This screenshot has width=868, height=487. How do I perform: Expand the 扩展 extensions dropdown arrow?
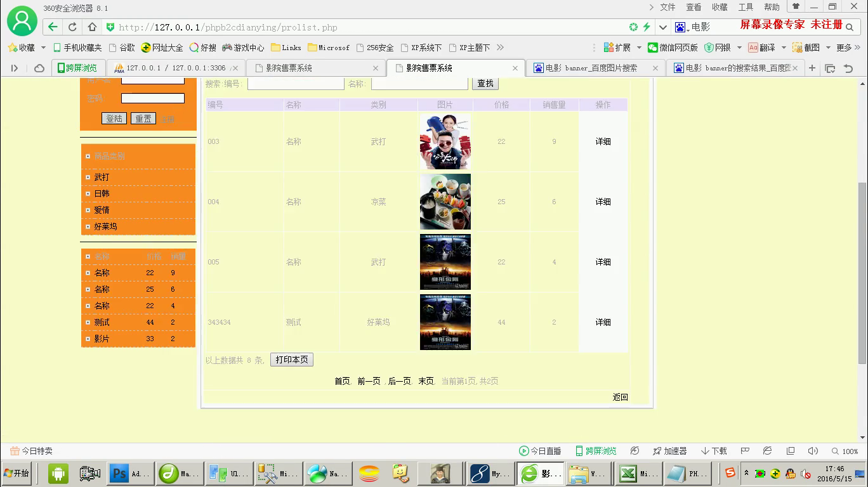[x=639, y=48]
